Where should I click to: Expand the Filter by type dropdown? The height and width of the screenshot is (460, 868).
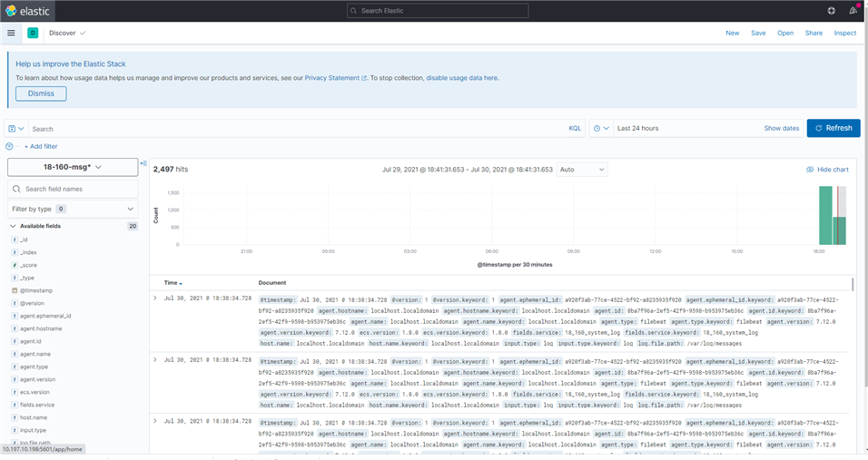73,209
